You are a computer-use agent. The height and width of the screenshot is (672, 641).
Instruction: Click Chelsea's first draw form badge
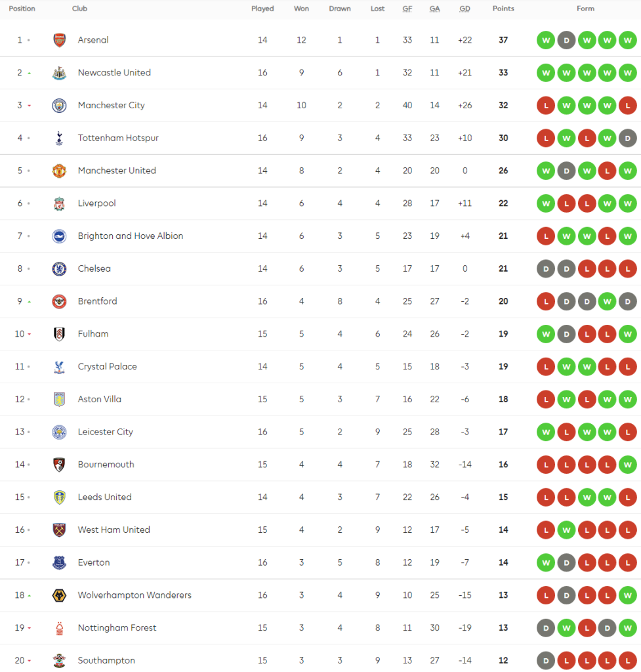point(545,269)
